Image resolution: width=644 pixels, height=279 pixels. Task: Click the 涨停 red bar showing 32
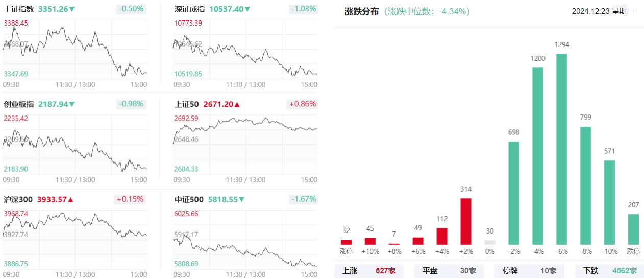[x=346, y=242]
